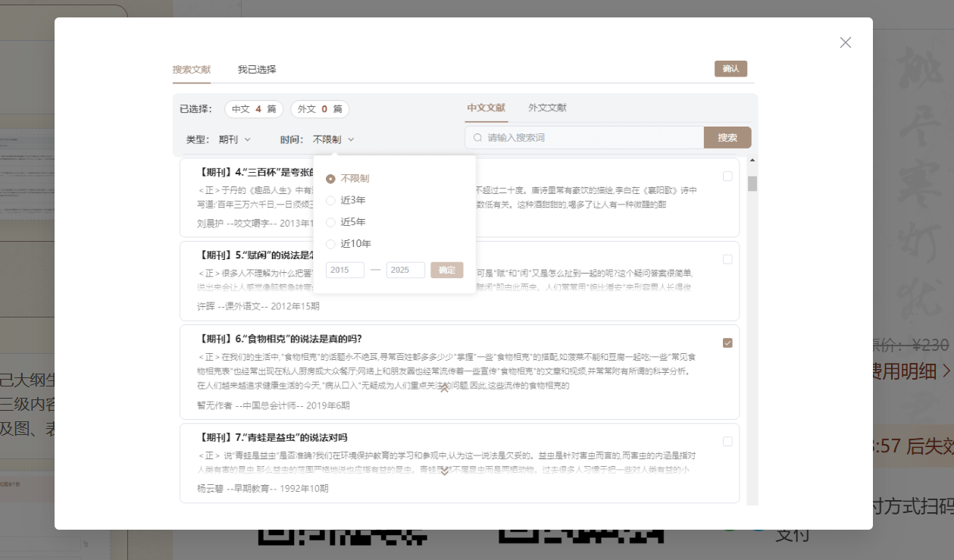Switch to 我已选择 tab
The width and height of the screenshot is (954, 560).
pos(257,70)
